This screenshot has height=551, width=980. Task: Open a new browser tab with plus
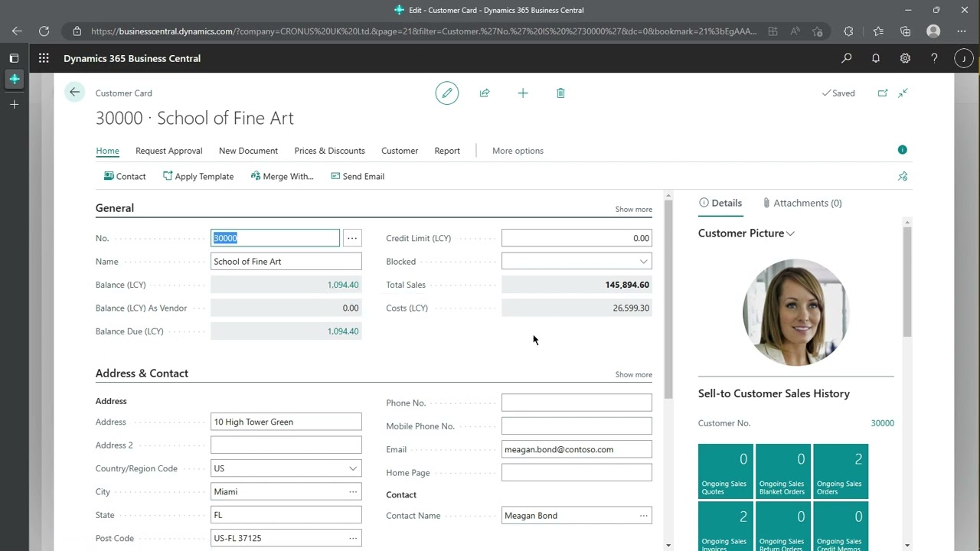tap(14, 104)
